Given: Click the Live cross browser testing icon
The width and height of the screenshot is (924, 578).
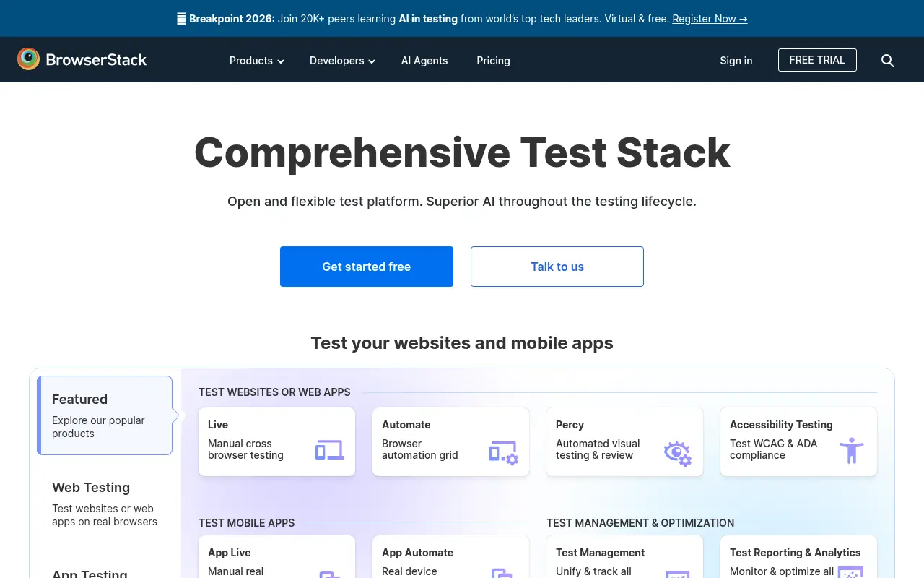Looking at the screenshot, I should point(329,449).
